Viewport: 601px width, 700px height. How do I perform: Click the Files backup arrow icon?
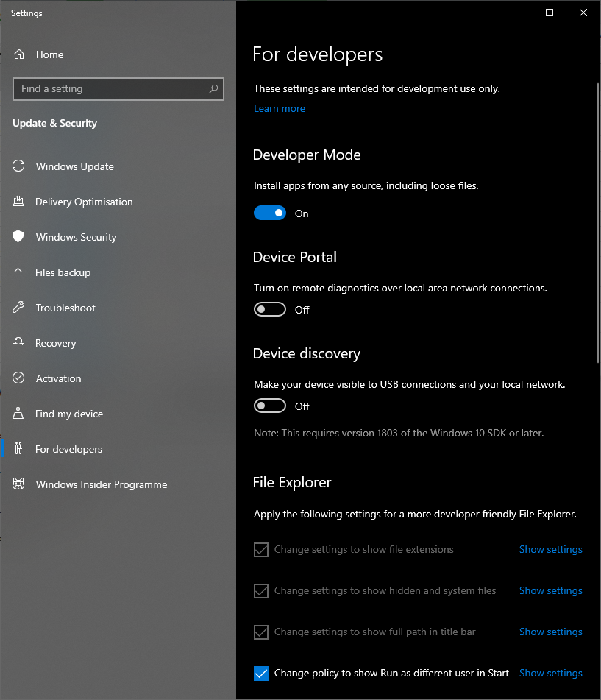point(18,272)
